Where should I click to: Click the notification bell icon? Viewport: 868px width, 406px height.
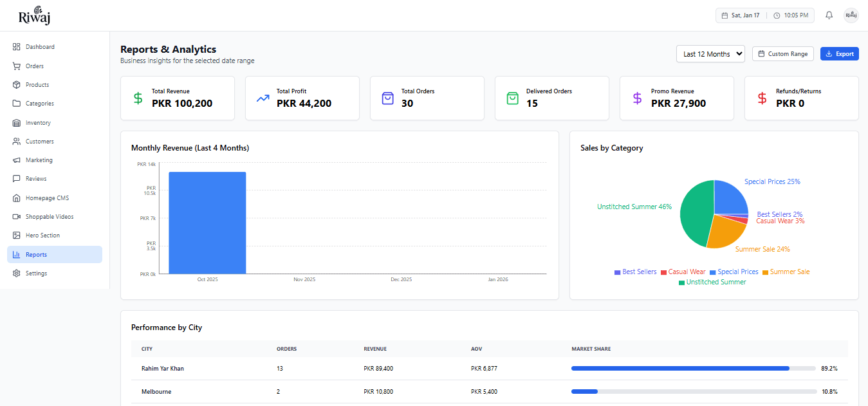[829, 15]
